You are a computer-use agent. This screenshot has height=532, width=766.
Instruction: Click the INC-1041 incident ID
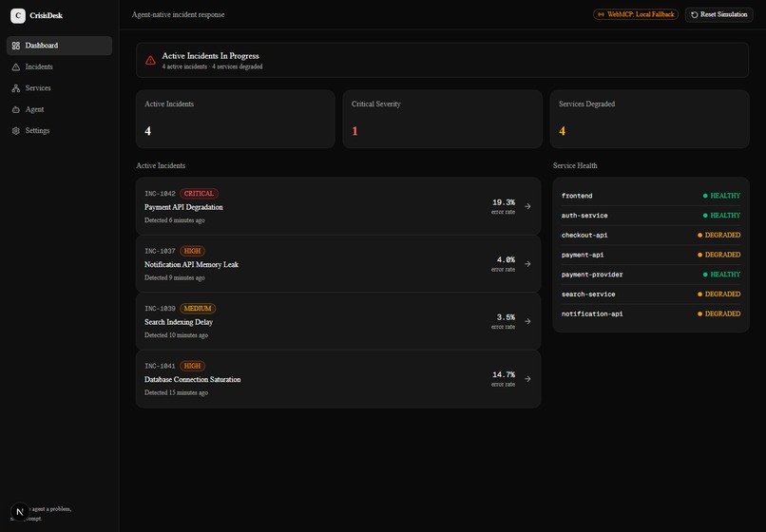(x=160, y=366)
